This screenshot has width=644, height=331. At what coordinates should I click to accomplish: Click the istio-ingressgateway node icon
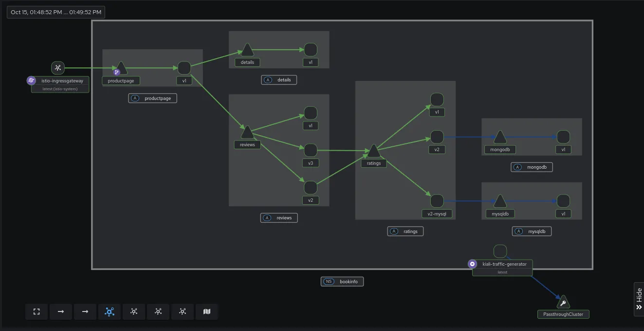click(x=58, y=68)
